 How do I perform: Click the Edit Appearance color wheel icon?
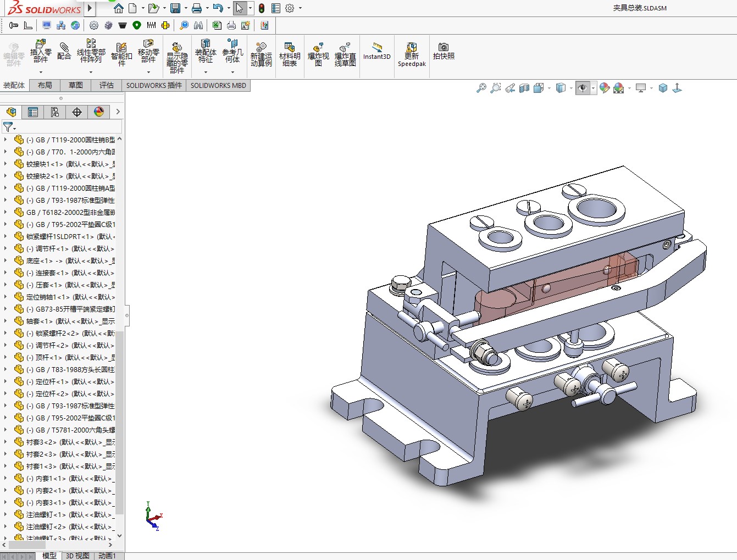point(605,88)
